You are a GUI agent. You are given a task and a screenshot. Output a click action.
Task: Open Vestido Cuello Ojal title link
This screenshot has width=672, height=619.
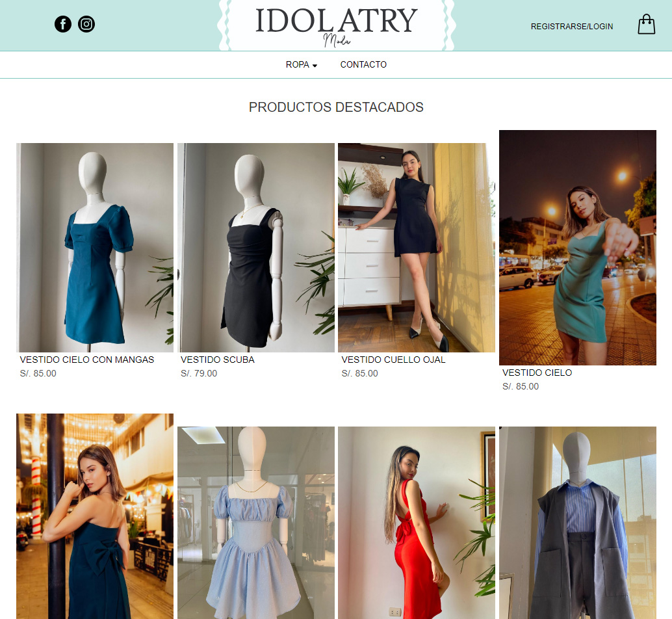[x=393, y=360]
